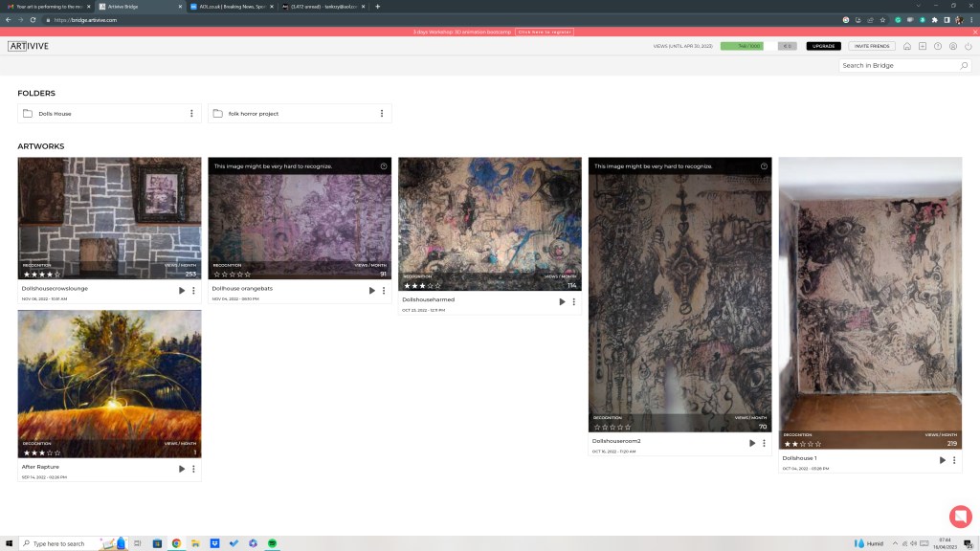980x551 pixels.
Task: Open Spotify from the Windows taskbar
Action: click(x=272, y=543)
